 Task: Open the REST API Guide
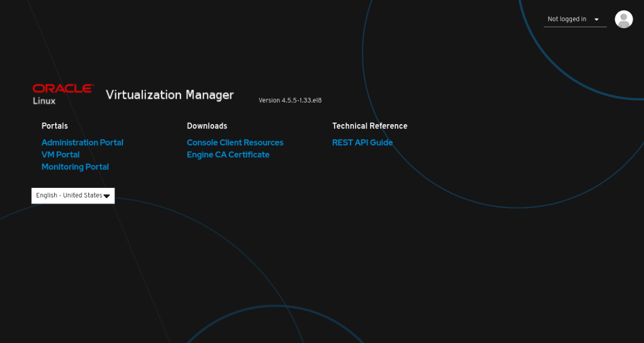click(x=362, y=143)
